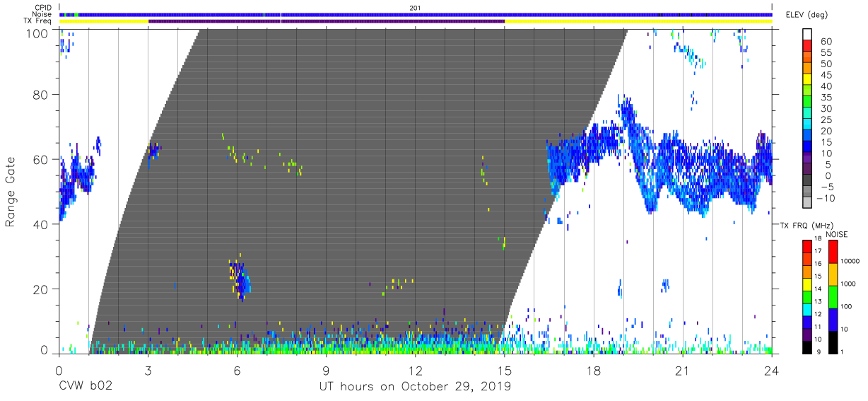Click the blue Noise strip at the top
This screenshot has height=401, width=868.
[x=416, y=14]
